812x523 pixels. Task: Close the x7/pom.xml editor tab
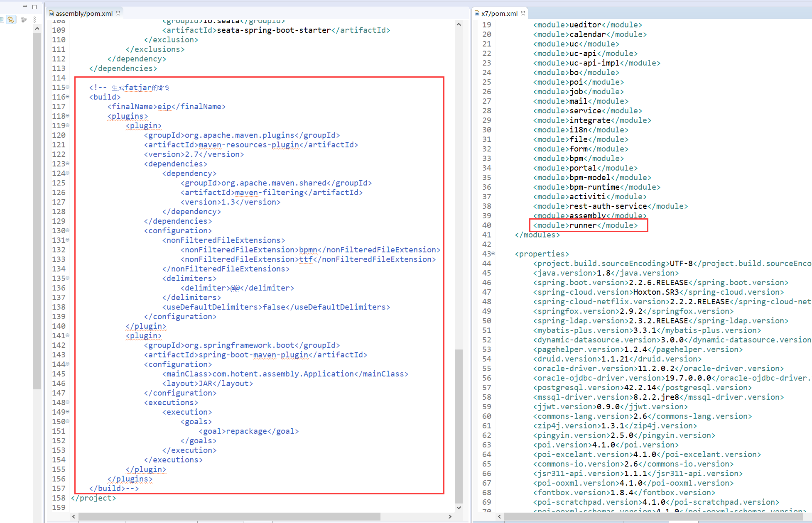click(x=523, y=13)
